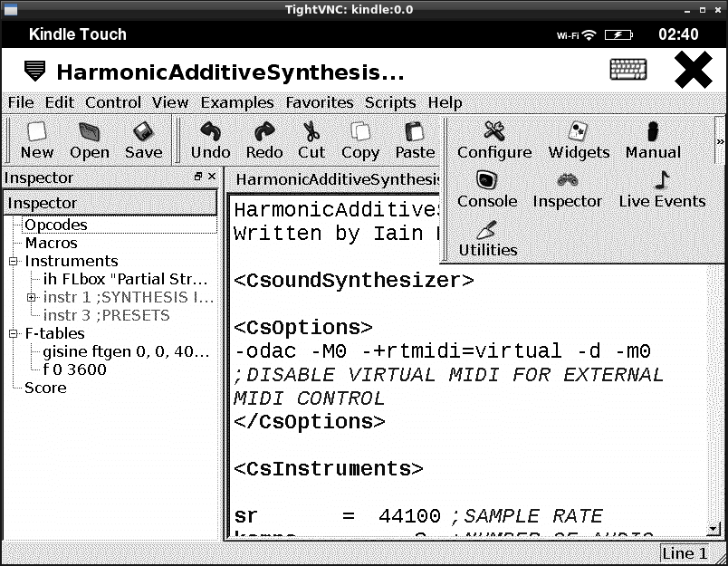The width and height of the screenshot is (728, 566).
Task: Click the Written by Iain line
Action: point(336,233)
